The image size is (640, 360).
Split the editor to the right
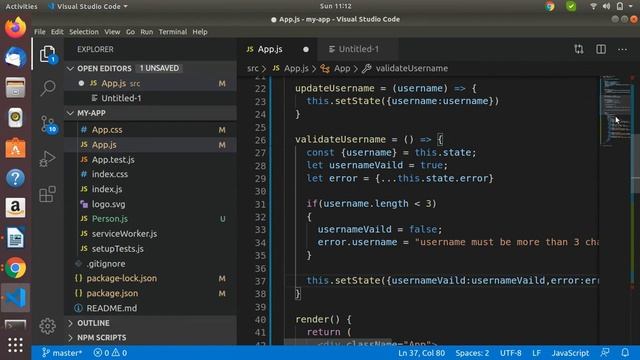(x=601, y=49)
